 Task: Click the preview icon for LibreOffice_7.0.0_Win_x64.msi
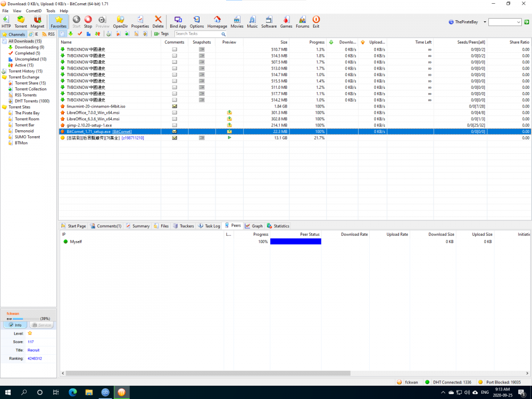click(229, 113)
